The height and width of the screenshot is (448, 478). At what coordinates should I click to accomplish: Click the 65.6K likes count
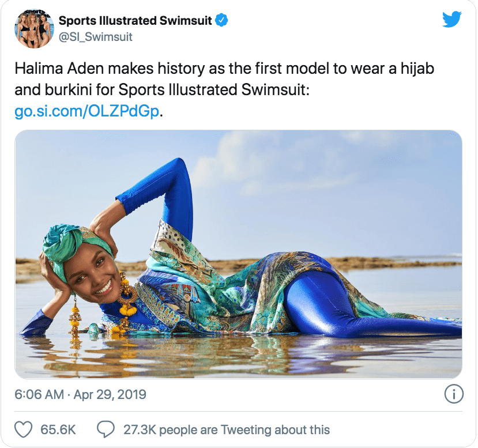pos(58,430)
